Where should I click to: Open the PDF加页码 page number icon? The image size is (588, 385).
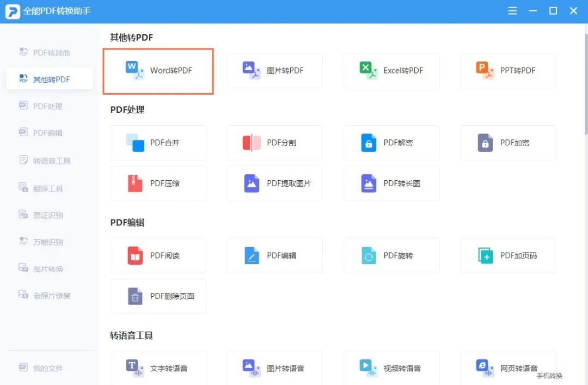[x=485, y=255]
